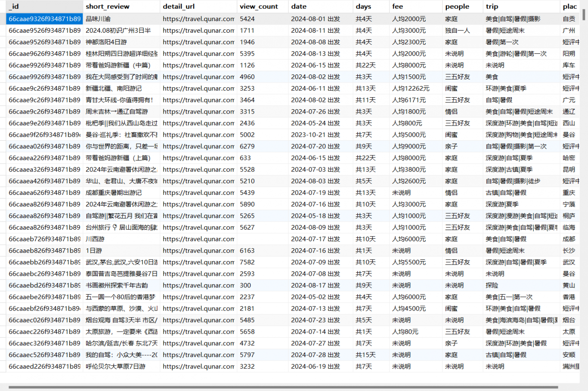Click the view_count value 6279
The width and height of the screenshot is (588, 391).
click(x=263, y=146)
